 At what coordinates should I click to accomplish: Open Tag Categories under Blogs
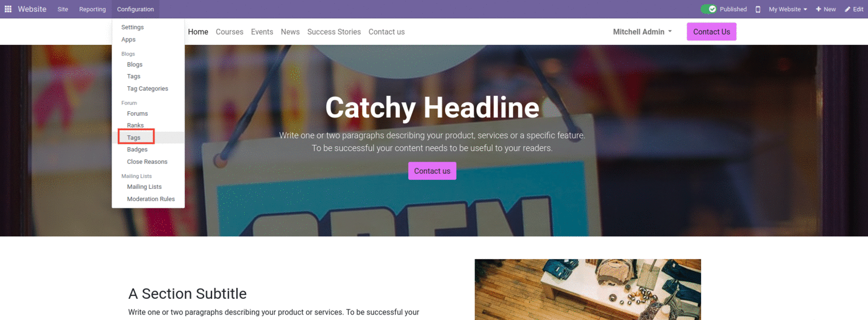coord(148,89)
